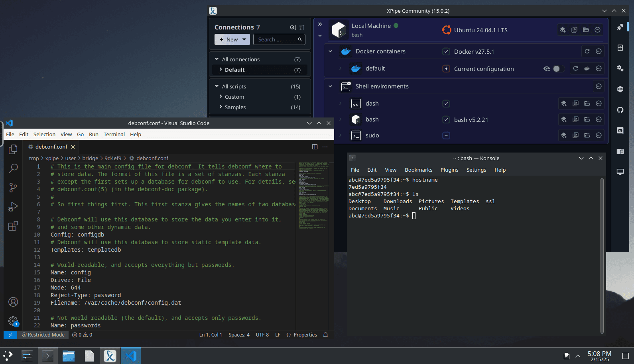Refresh the Docker containers entry
Image resolution: width=634 pixels, height=364 pixels.
click(x=587, y=51)
